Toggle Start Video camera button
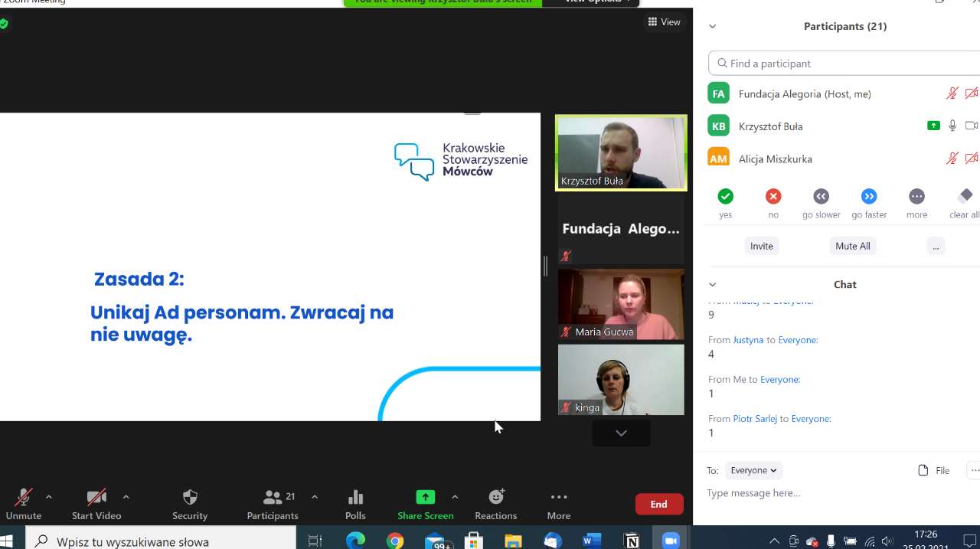The height and width of the screenshot is (549, 980). click(x=96, y=497)
